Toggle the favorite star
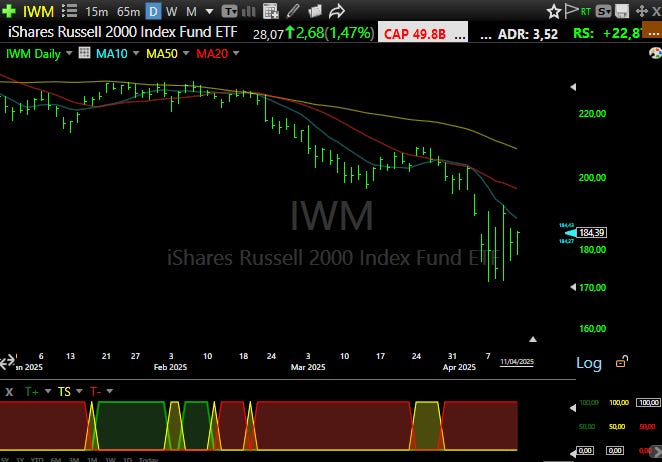 click(x=553, y=11)
